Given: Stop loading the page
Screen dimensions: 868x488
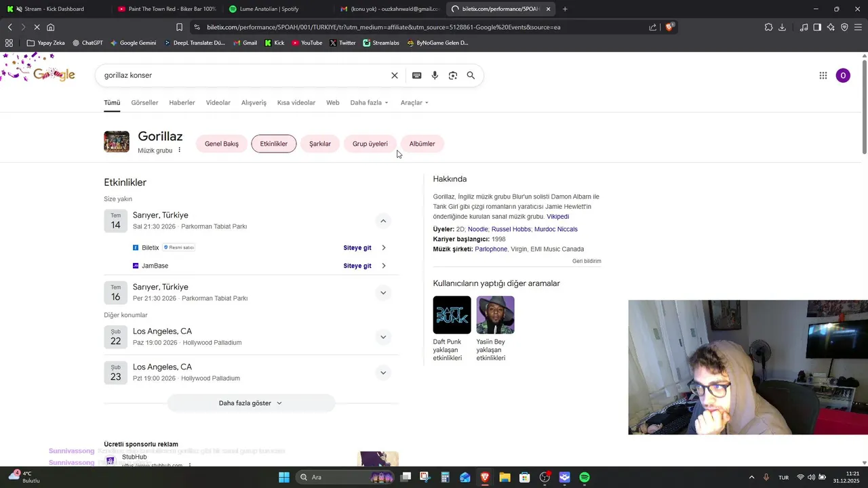Looking at the screenshot, I should point(36,27).
